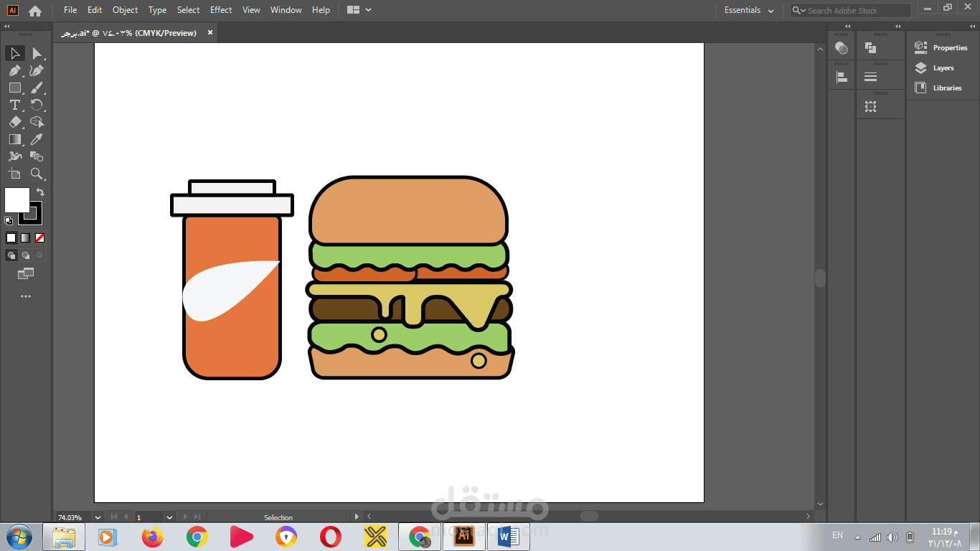Open status bar options arrow beside Selection
The width and height of the screenshot is (980, 551).
point(357,517)
